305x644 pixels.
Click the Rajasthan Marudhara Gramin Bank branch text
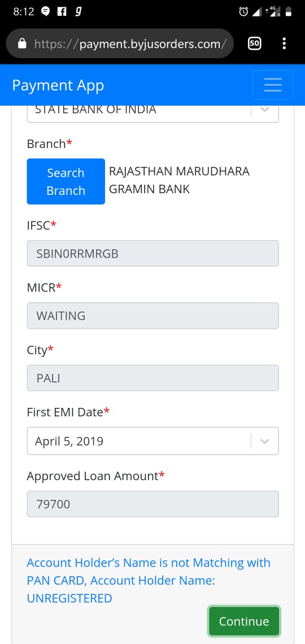point(179,180)
